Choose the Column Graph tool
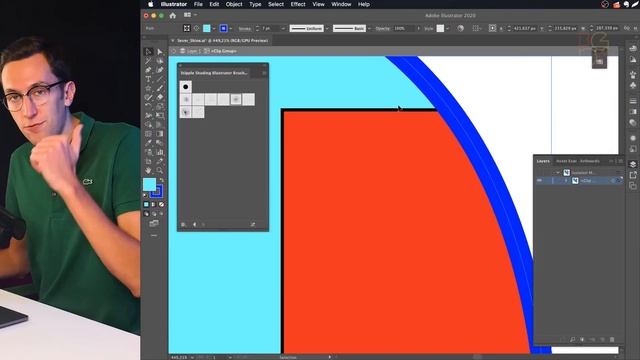The width and height of the screenshot is (640, 360). tap(160, 152)
